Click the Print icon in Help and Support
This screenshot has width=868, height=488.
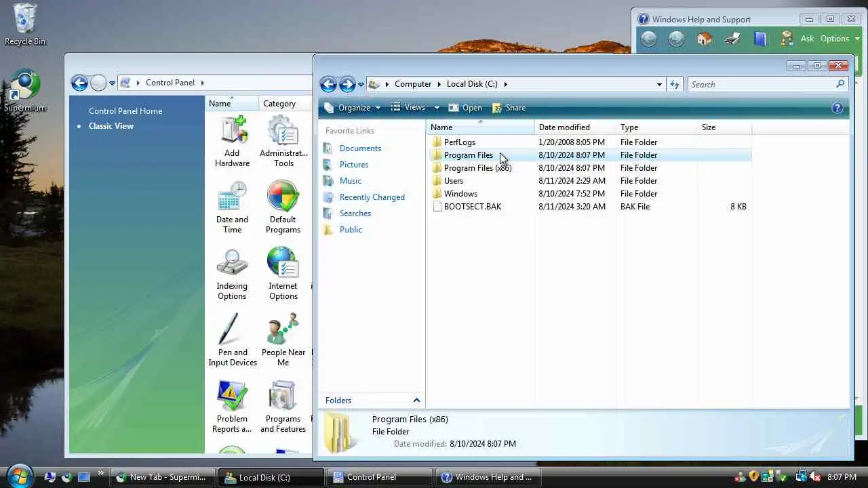(732, 39)
